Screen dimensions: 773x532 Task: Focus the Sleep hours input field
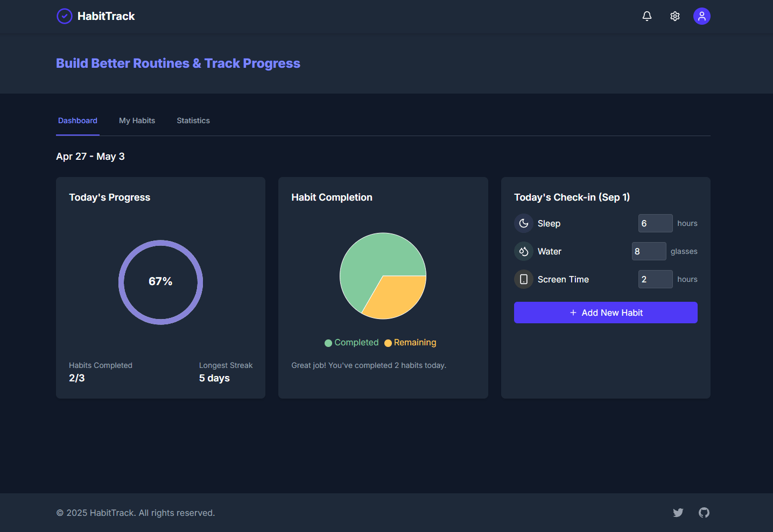(x=655, y=223)
